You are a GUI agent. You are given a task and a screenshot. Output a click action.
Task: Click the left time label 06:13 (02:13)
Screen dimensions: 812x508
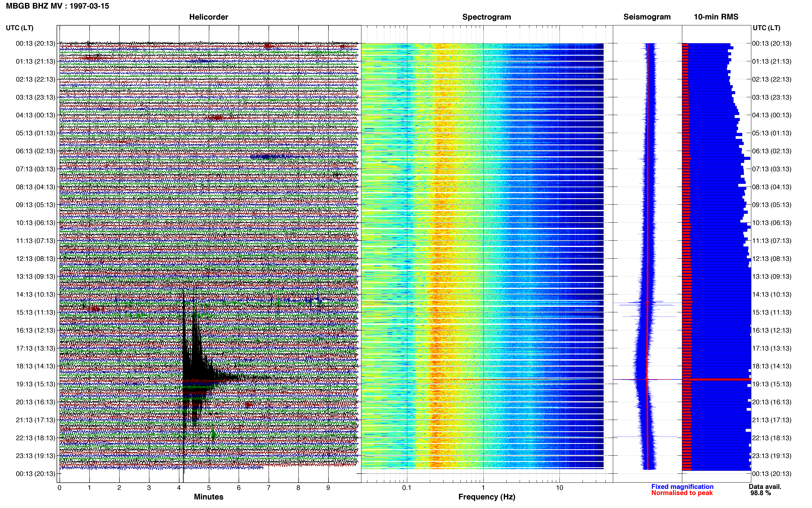(x=36, y=151)
